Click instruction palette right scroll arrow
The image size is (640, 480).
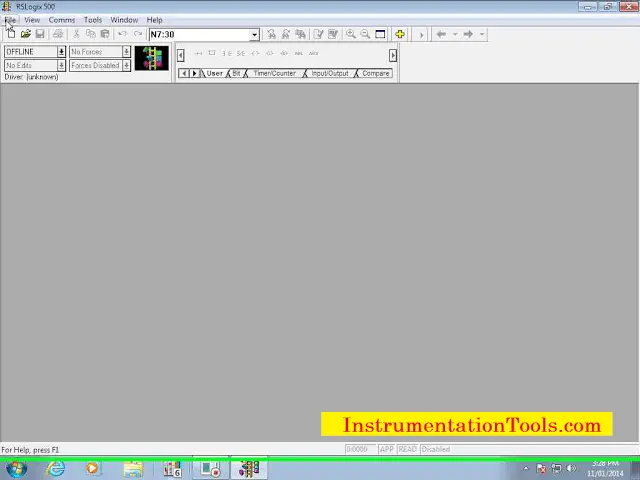coord(393,55)
